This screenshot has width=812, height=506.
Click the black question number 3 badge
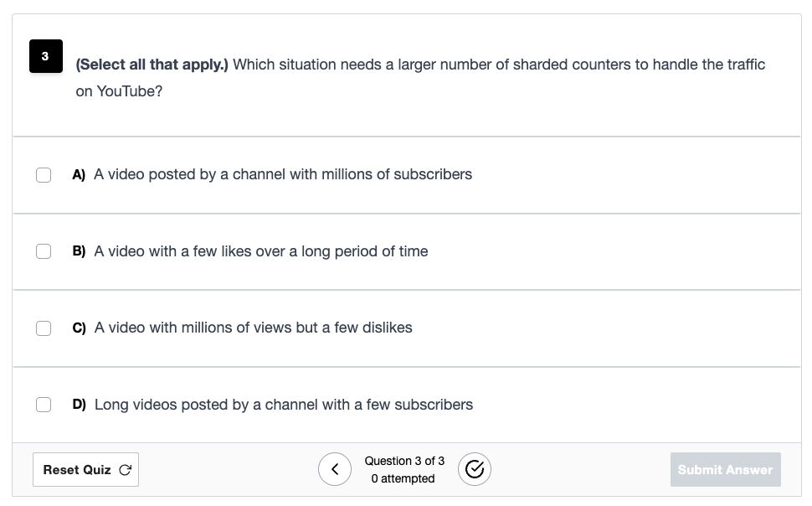tap(46, 56)
